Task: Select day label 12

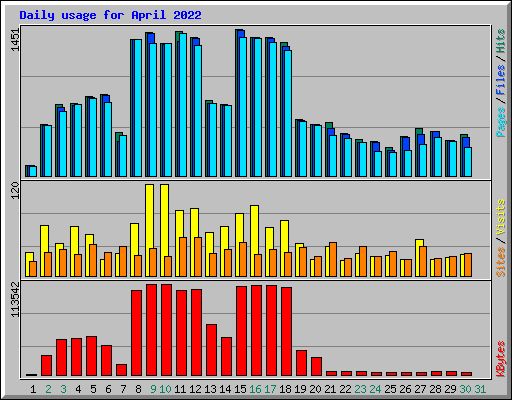Action: (x=195, y=389)
